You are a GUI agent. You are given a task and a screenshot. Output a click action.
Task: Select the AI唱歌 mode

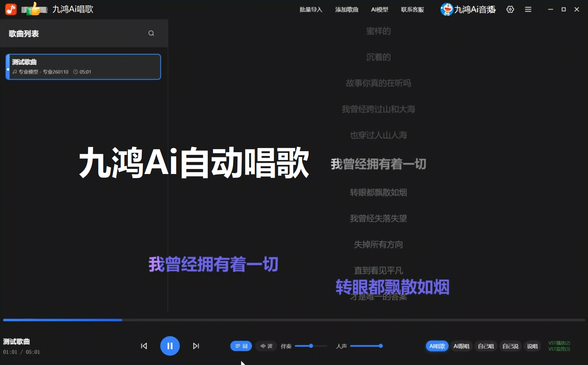(437, 346)
